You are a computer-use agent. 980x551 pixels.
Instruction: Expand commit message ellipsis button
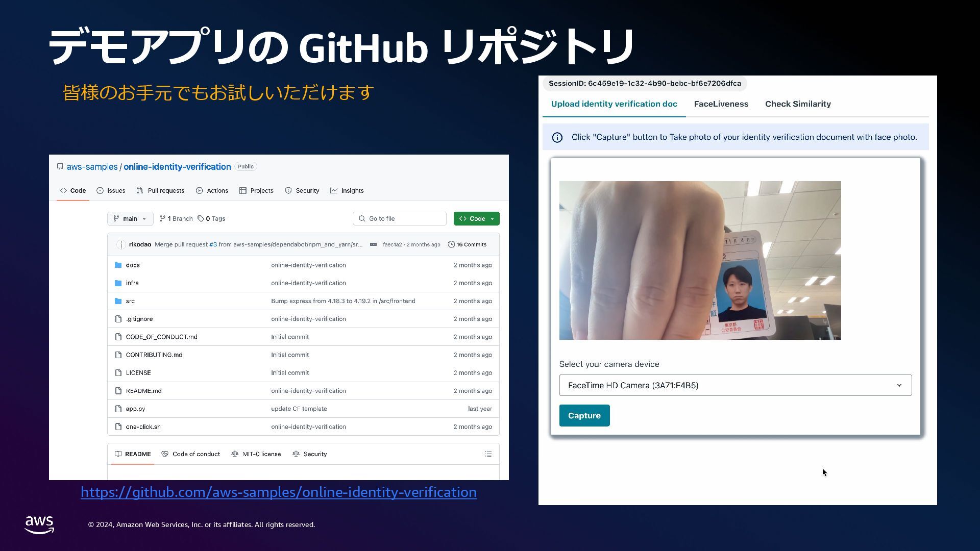(x=373, y=245)
